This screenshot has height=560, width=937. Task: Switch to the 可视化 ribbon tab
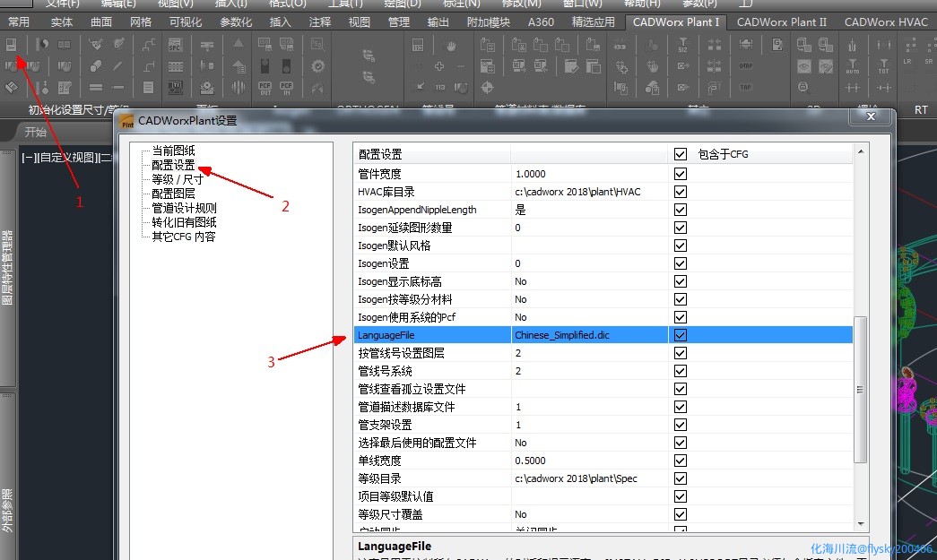point(186,22)
